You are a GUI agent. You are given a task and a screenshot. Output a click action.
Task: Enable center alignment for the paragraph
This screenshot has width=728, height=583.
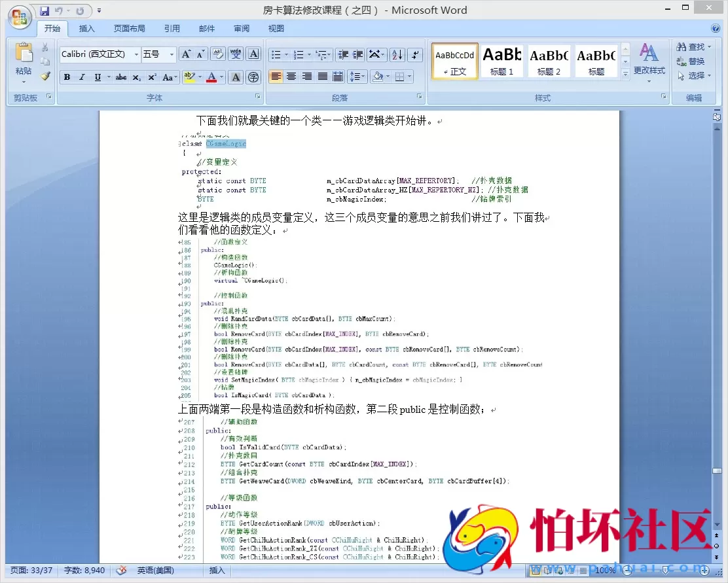292,76
